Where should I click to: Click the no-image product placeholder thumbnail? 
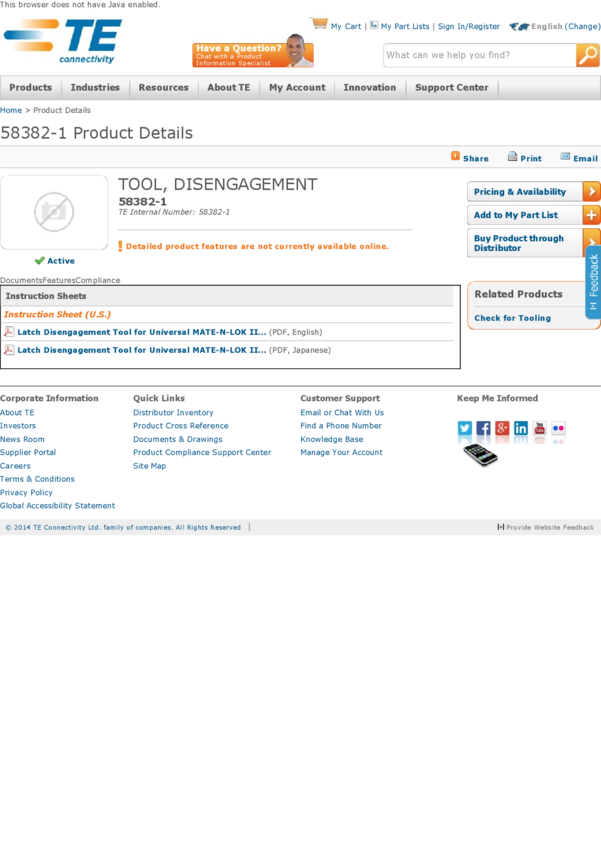(54, 212)
